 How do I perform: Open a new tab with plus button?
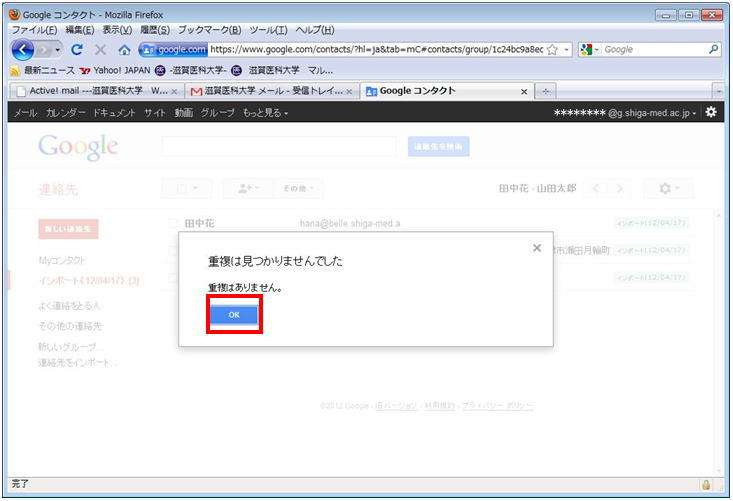545,91
